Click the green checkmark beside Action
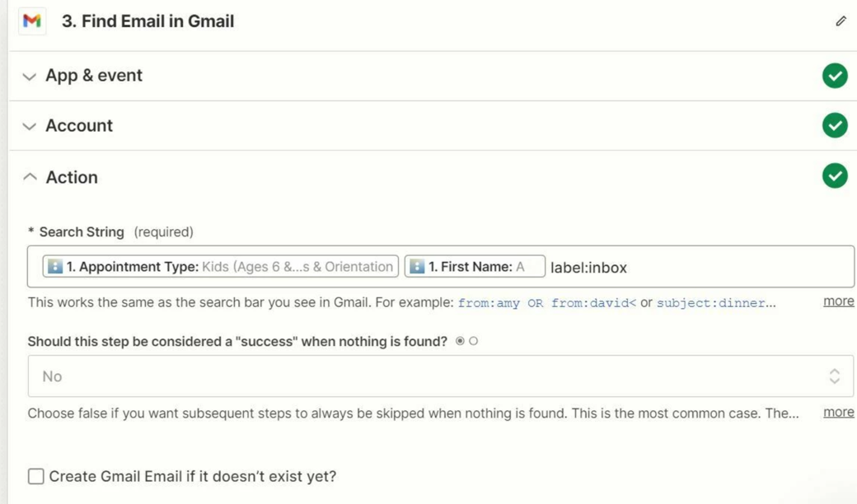The width and height of the screenshot is (857, 504). pyautogui.click(x=835, y=175)
